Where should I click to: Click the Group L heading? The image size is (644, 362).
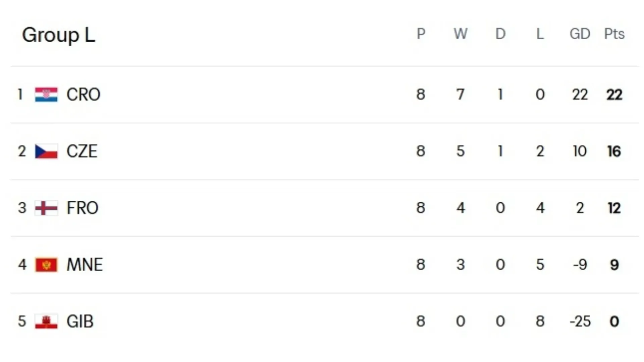(59, 35)
